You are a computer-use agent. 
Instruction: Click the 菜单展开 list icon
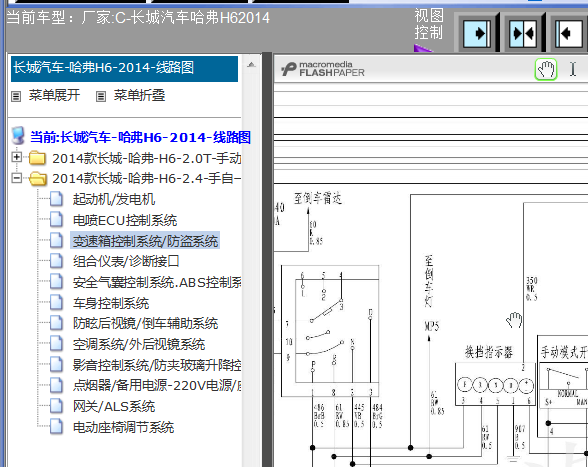(x=16, y=96)
